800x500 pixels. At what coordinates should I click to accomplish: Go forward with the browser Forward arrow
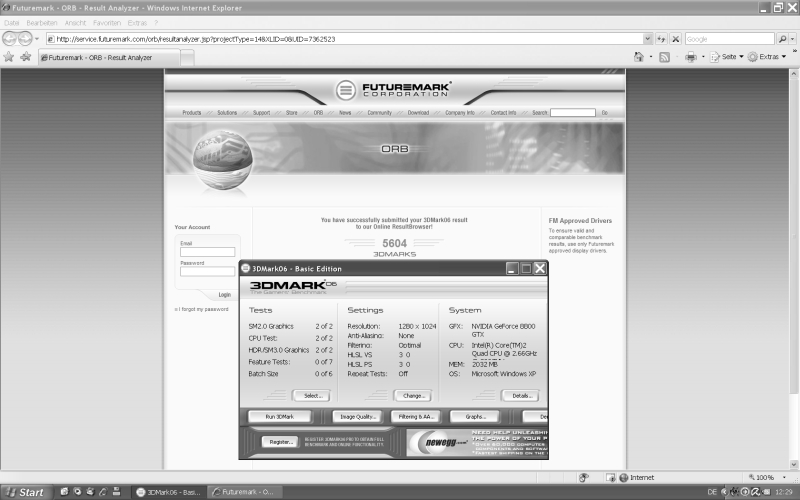click(25, 38)
